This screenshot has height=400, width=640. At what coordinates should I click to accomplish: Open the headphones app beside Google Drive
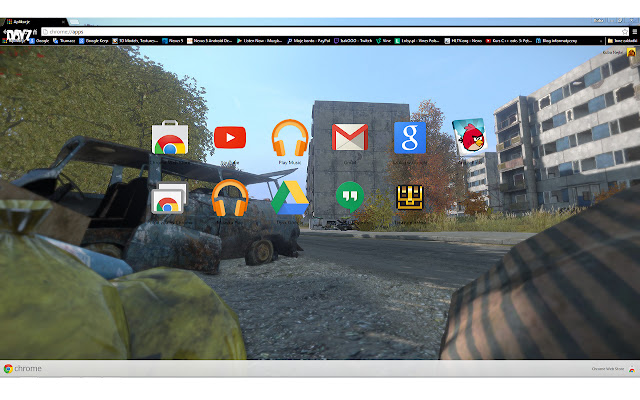point(230,198)
